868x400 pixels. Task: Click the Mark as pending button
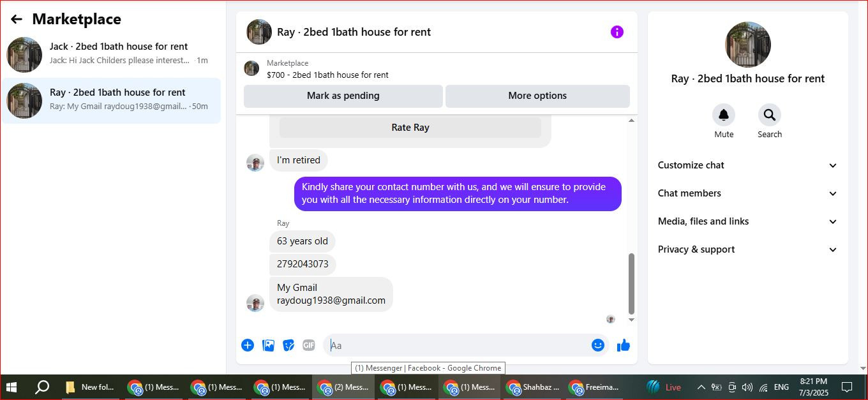343,96
